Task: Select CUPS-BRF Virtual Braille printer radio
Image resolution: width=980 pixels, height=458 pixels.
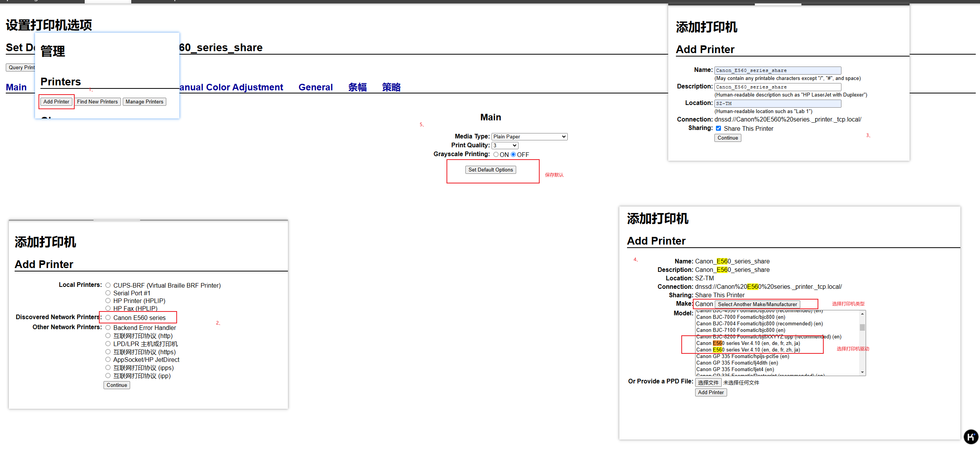Action: (x=108, y=285)
